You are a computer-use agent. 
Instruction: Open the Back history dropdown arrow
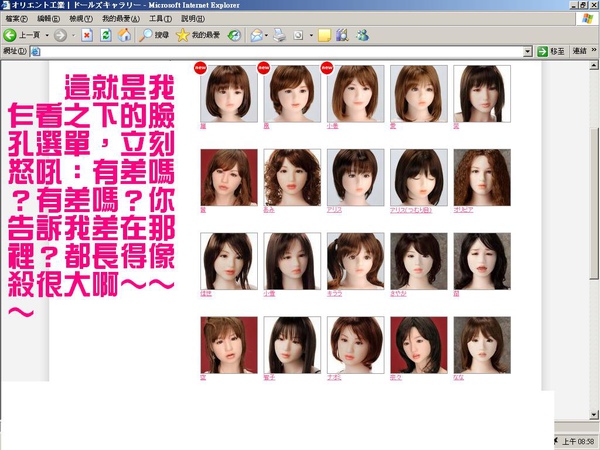point(47,35)
